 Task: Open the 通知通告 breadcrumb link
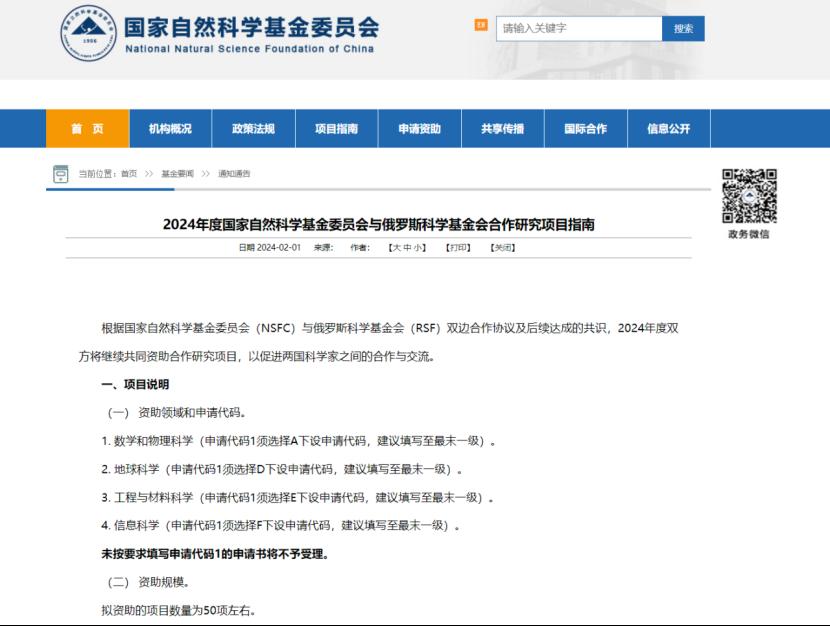click(x=234, y=174)
